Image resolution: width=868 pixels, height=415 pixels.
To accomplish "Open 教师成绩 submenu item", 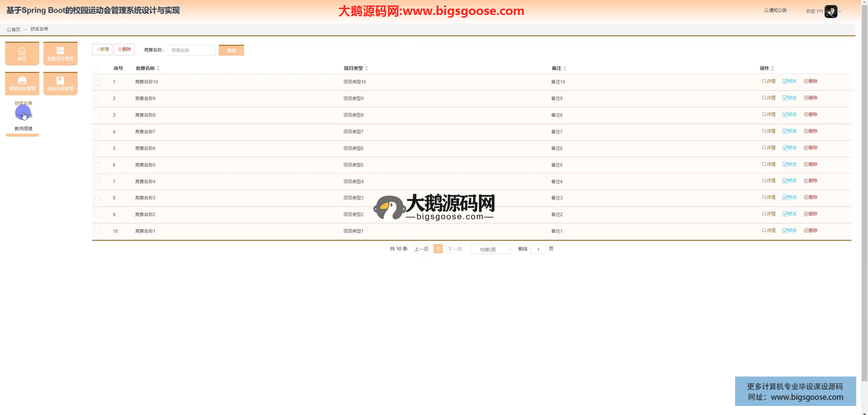I will pos(24,129).
